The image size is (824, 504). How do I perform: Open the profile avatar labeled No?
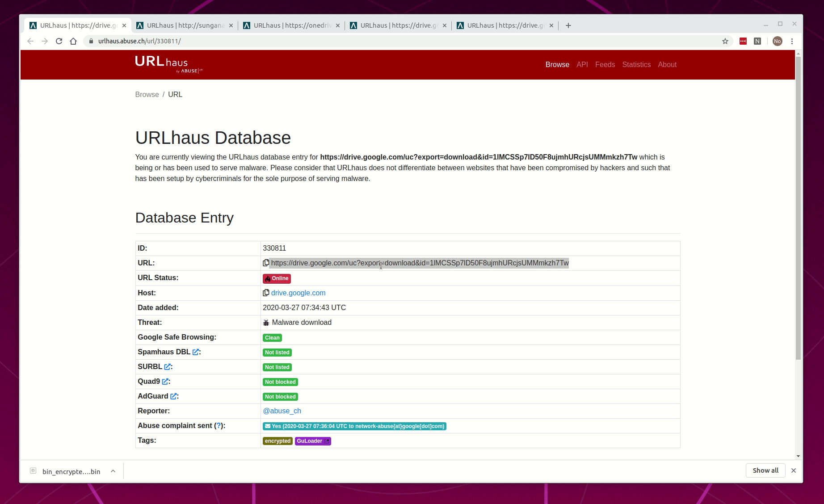point(778,41)
